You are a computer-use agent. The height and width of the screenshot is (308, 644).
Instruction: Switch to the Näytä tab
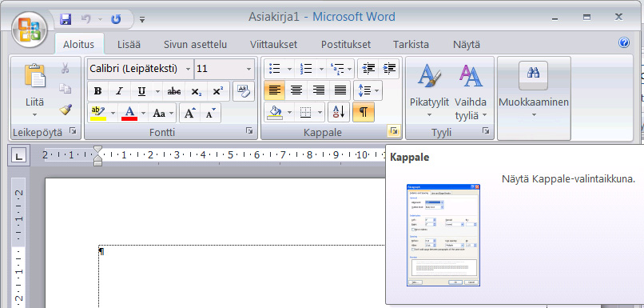pyautogui.click(x=466, y=45)
